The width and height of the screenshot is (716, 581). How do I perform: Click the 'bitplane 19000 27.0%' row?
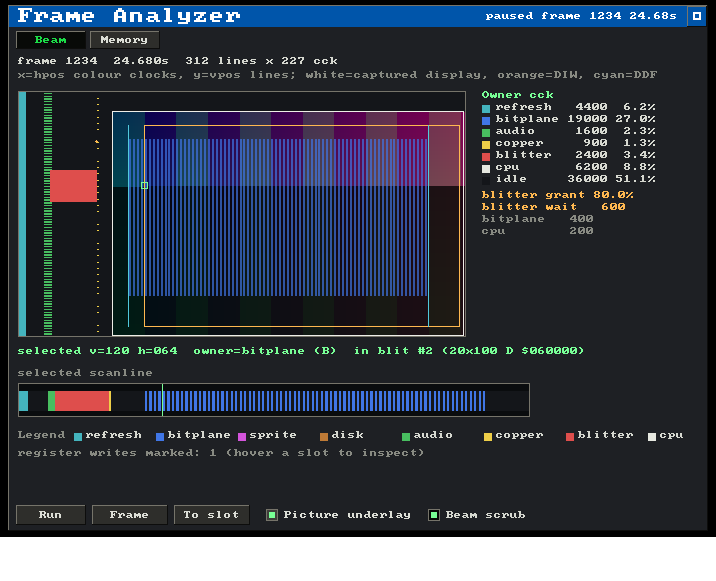(x=569, y=119)
